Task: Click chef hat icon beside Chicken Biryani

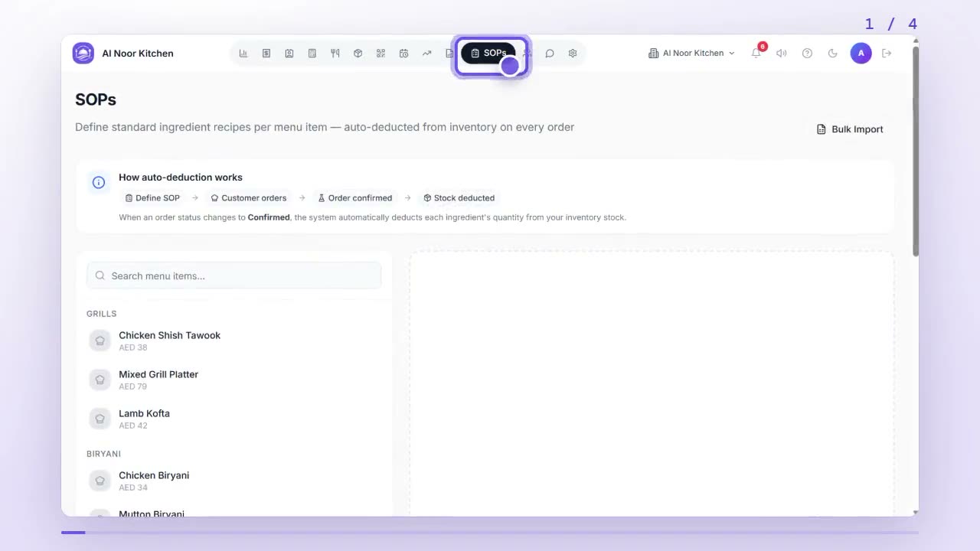Action: tap(100, 481)
